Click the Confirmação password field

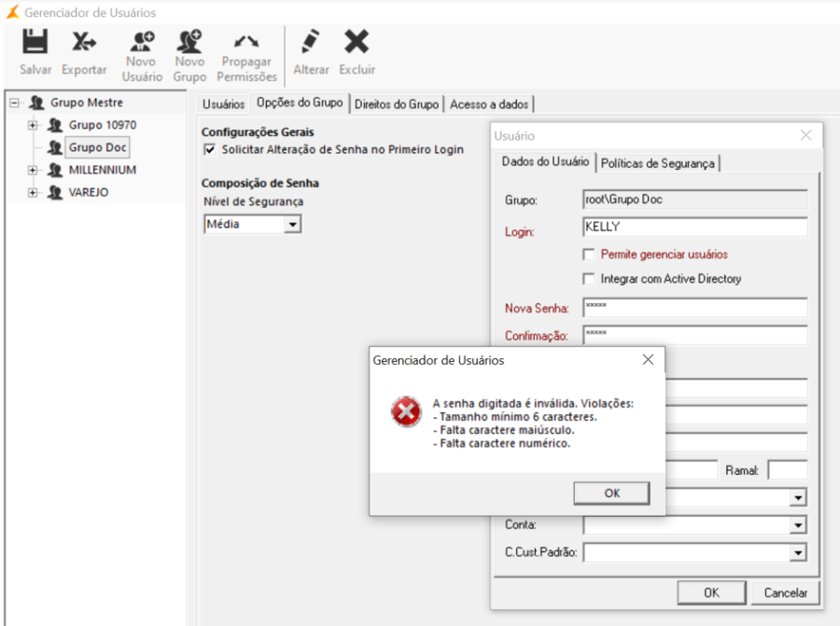click(x=694, y=335)
